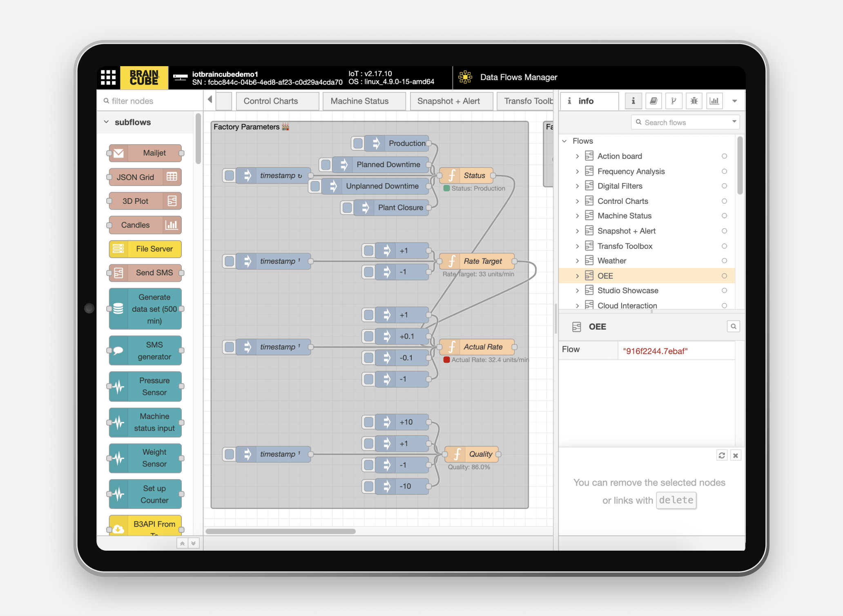
Task: Click the information sidebar tab icon
Action: [633, 101]
